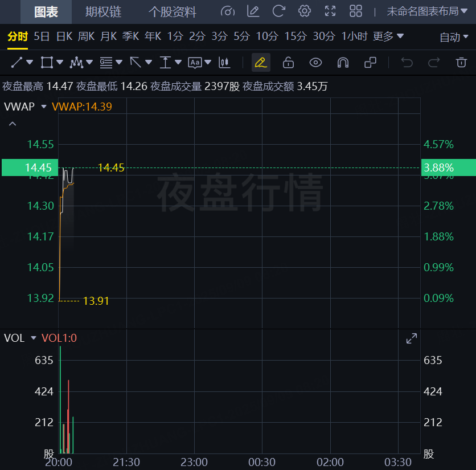The width and height of the screenshot is (476, 470).
Task: Switch to 15分 interval
Action: [x=295, y=36]
